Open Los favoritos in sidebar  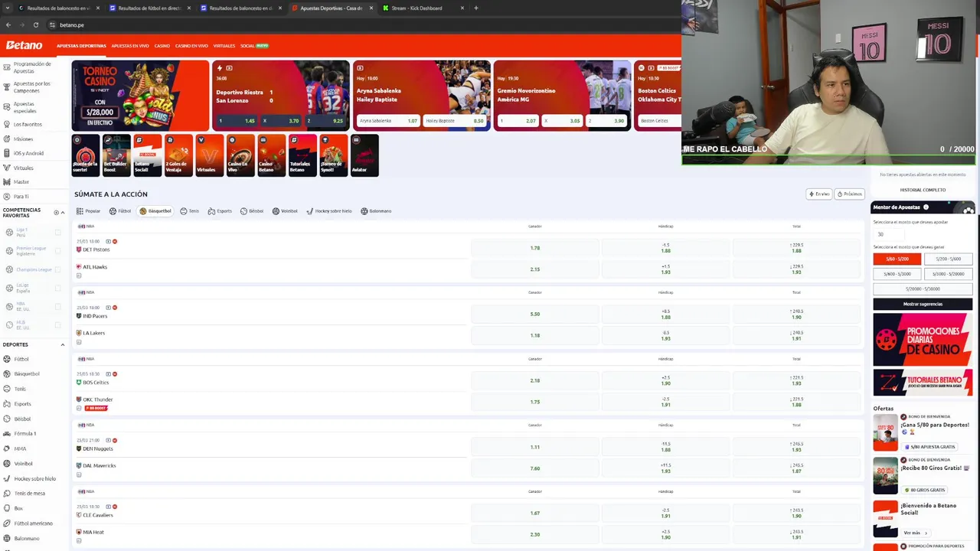28,124
